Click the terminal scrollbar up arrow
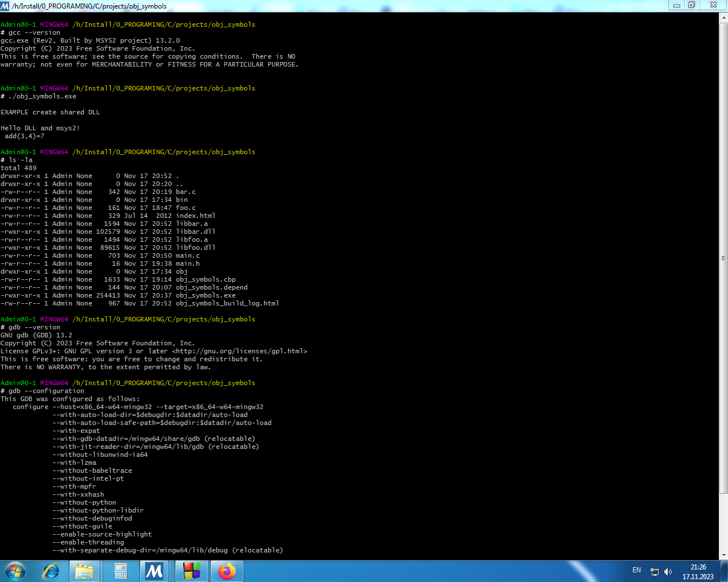Image resolution: width=728 pixels, height=582 pixels. tap(724, 17)
